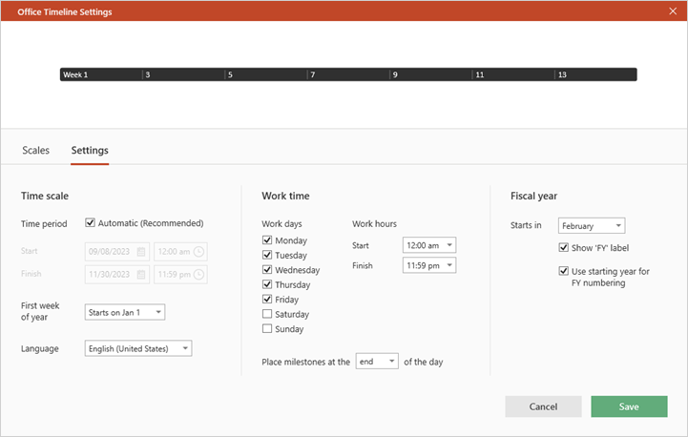
Task: Open Place milestones at the dropdown
Action: [x=377, y=362]
